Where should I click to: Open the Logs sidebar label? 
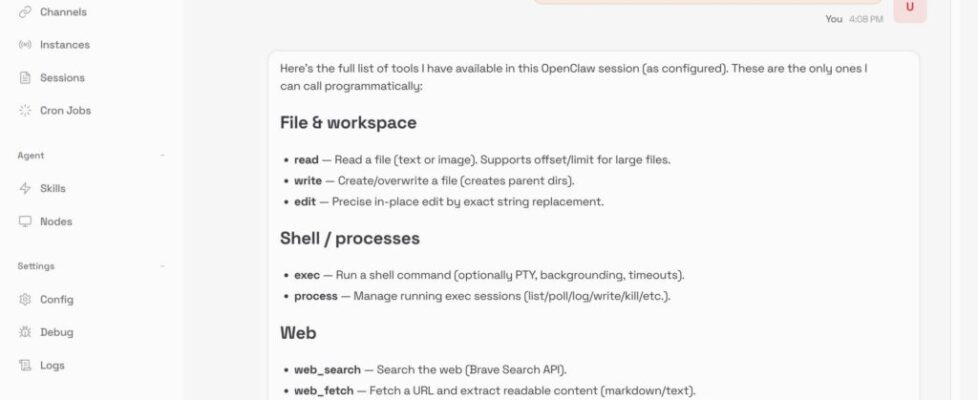tap(52, 366)
